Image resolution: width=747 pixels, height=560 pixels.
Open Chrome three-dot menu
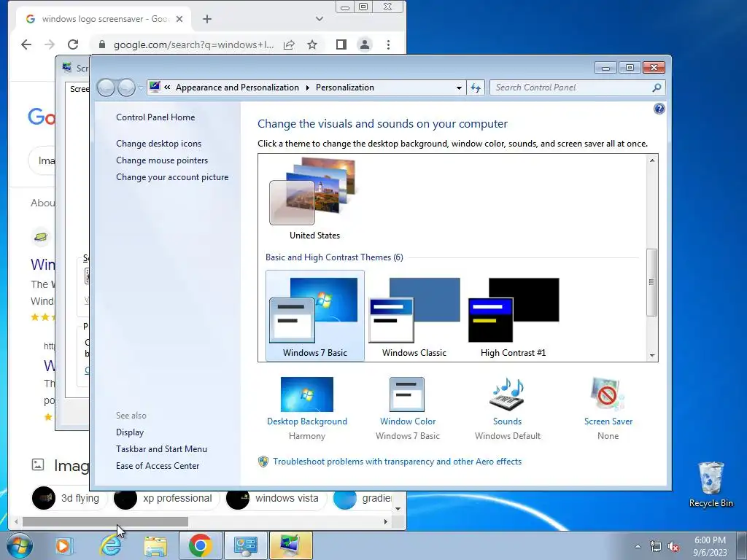click(388, 44)
